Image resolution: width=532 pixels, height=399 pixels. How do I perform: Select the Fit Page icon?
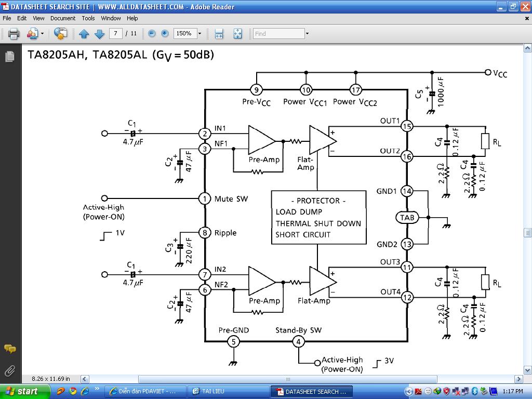pos(237,34)
